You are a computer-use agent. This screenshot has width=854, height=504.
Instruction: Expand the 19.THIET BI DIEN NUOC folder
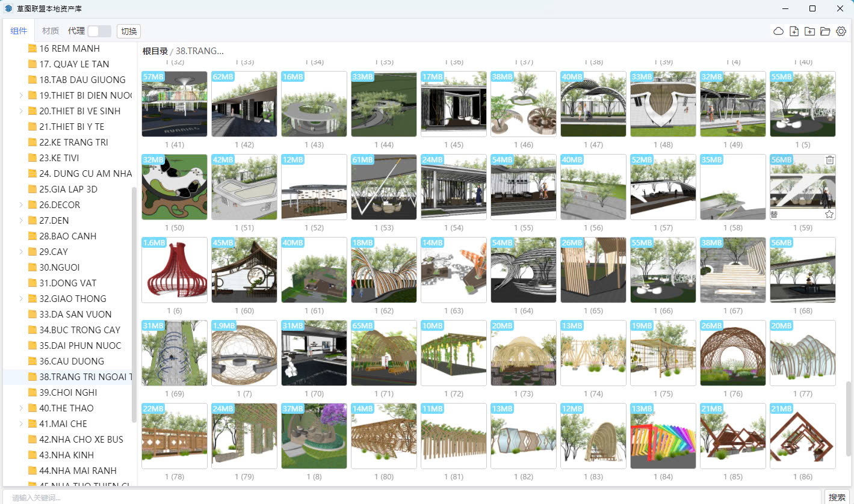pyautogui.click(x=22, y=95)
